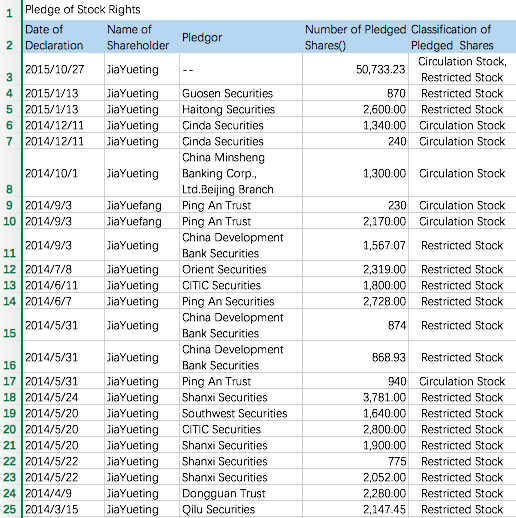The height and width of the screenshot is (518, 516).
Task: Click the value 1,300.00 cell
Action: (384, 173)
